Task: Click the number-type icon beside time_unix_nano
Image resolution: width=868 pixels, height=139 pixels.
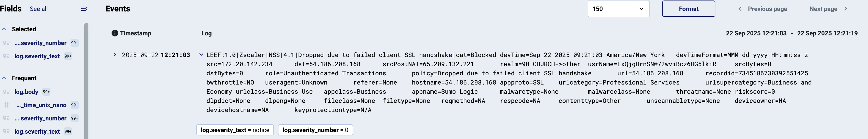Action: [6, 105]
